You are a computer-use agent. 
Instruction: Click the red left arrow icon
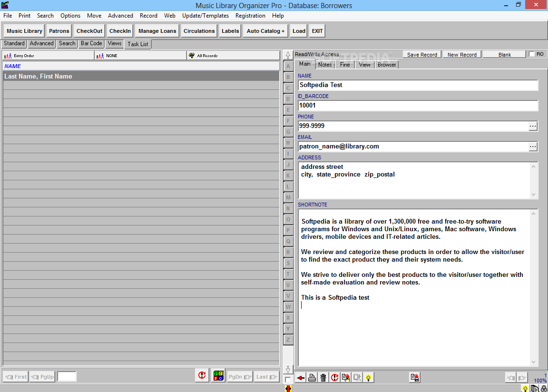click(301, 378)
